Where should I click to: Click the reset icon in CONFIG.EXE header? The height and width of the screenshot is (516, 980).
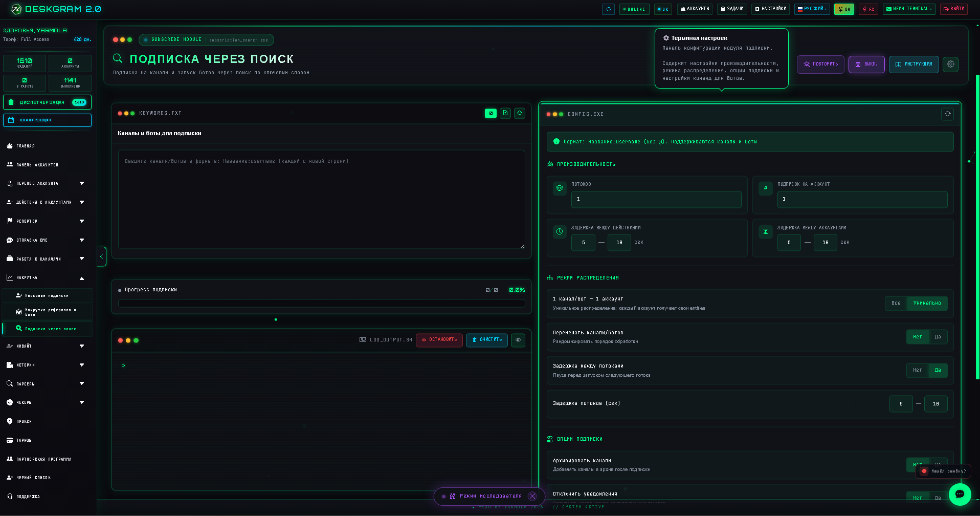[x=947, y=114]
